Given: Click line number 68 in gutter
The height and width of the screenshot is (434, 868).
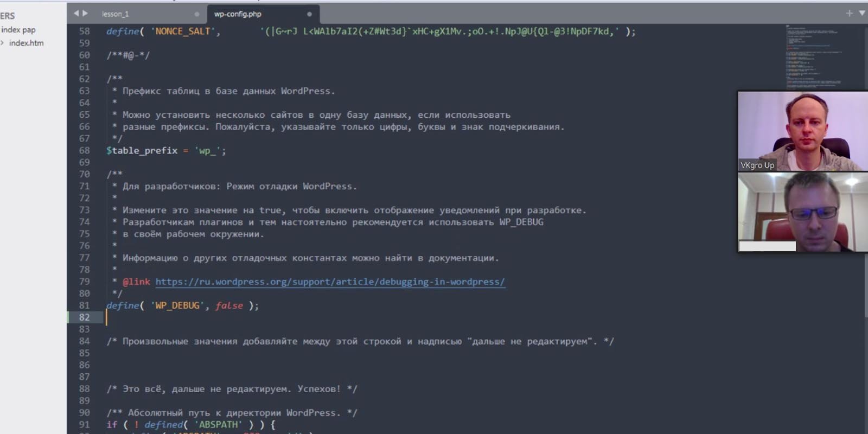Looking at the screenshot, I should [x=84, y=150].
